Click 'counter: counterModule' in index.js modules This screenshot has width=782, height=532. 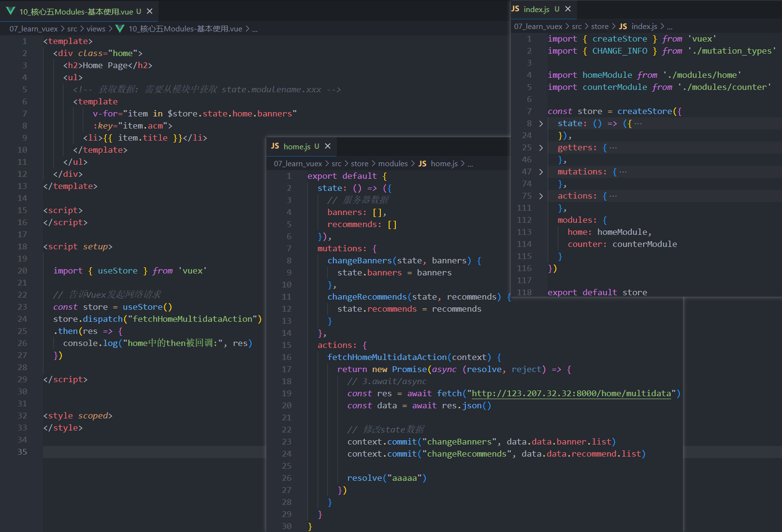(x=622, y=244)
